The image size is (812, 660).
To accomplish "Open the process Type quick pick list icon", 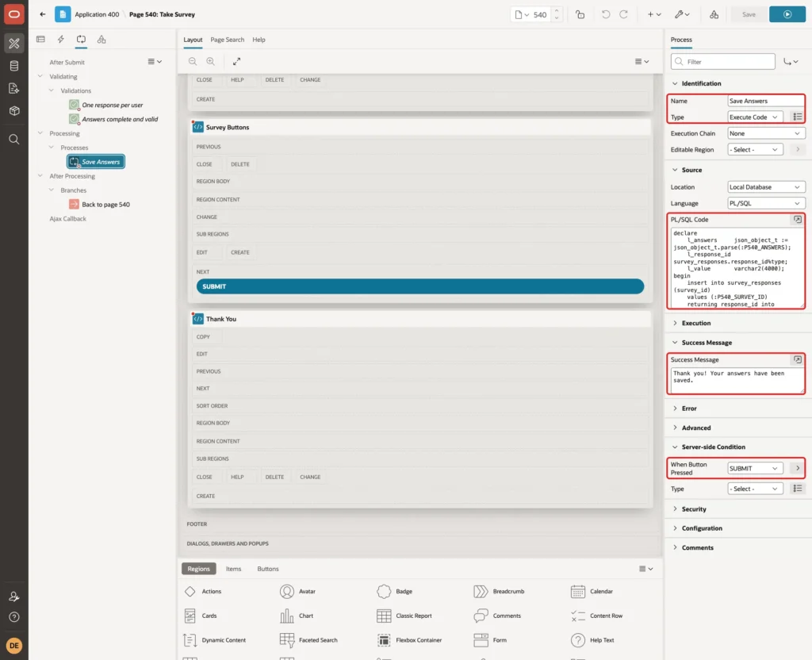I will click(x=798, y=117).
